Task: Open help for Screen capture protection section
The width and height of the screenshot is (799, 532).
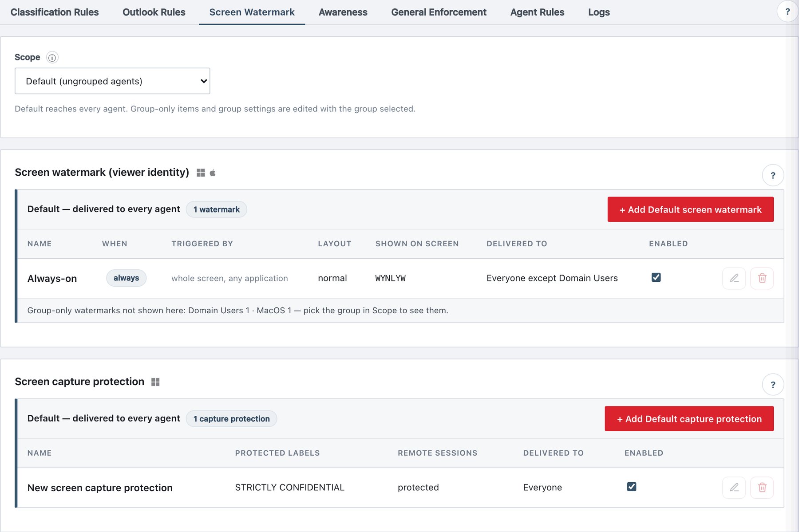Action: point(773,385)
